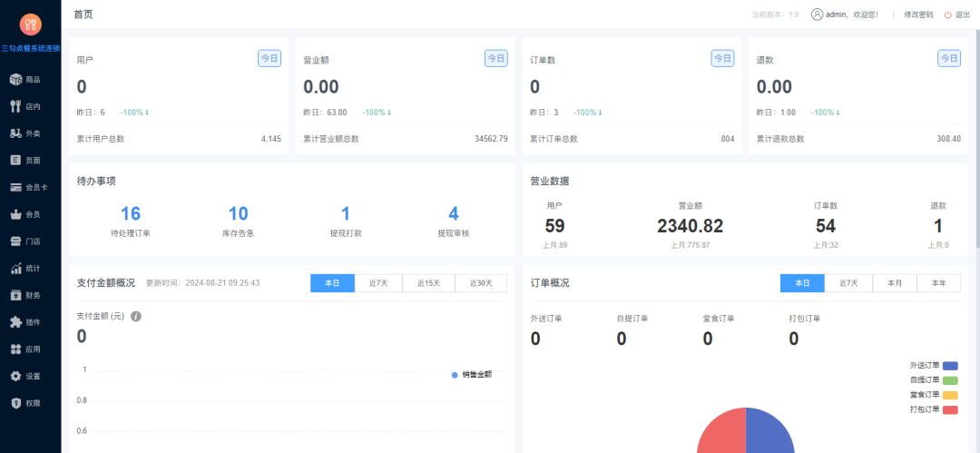
Task: Click the 设置 gear icon
Action: point(15,376)
